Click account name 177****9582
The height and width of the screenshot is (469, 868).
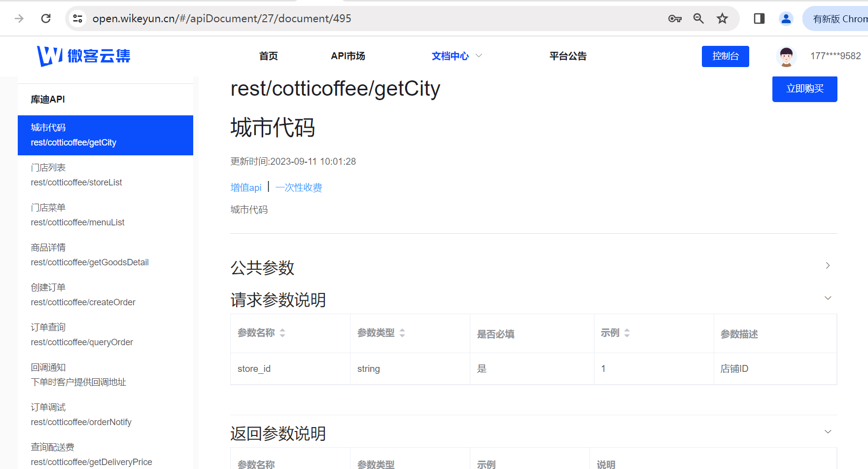[835, 56]
